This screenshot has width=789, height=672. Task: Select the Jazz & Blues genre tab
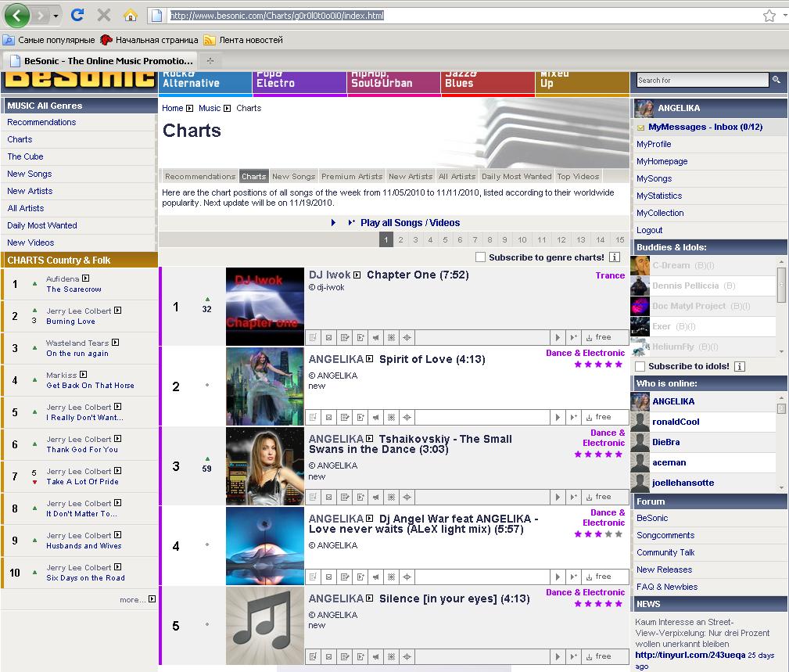point(488,83)
